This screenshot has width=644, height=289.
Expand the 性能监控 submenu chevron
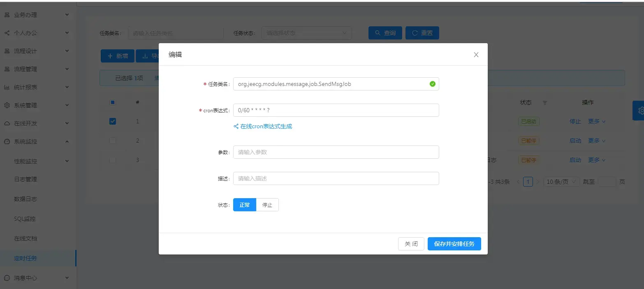click(67, 161)
